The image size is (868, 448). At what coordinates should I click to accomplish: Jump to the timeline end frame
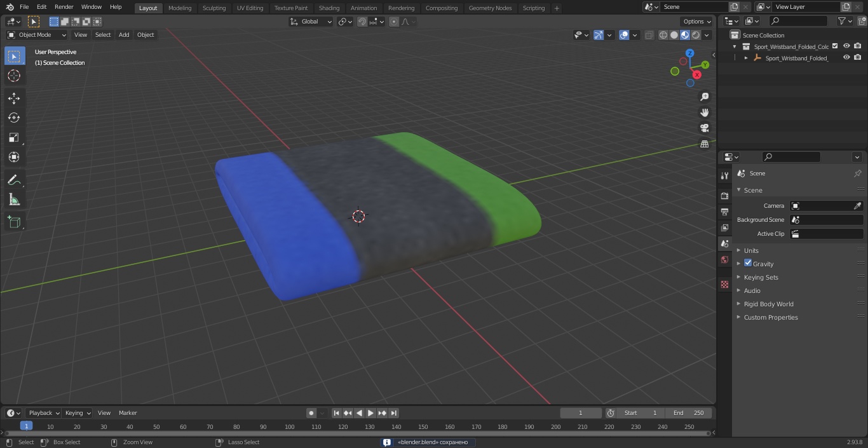[x=393, y=413]
